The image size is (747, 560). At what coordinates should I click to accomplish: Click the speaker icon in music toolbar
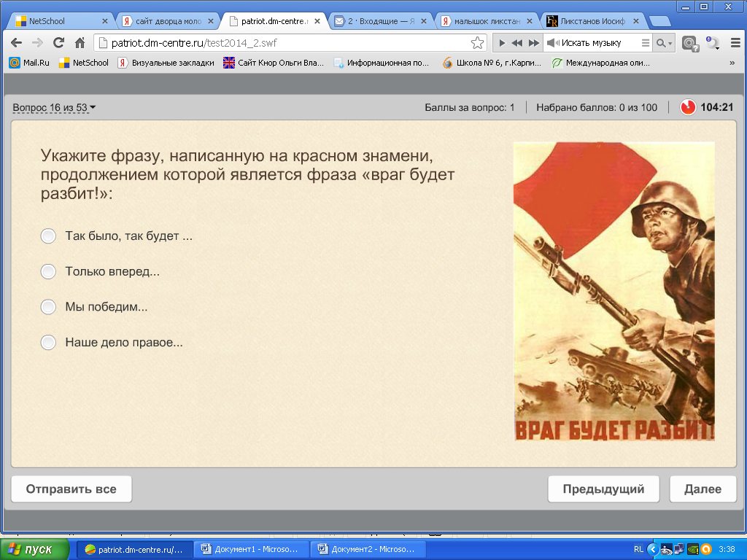(553, 43)
